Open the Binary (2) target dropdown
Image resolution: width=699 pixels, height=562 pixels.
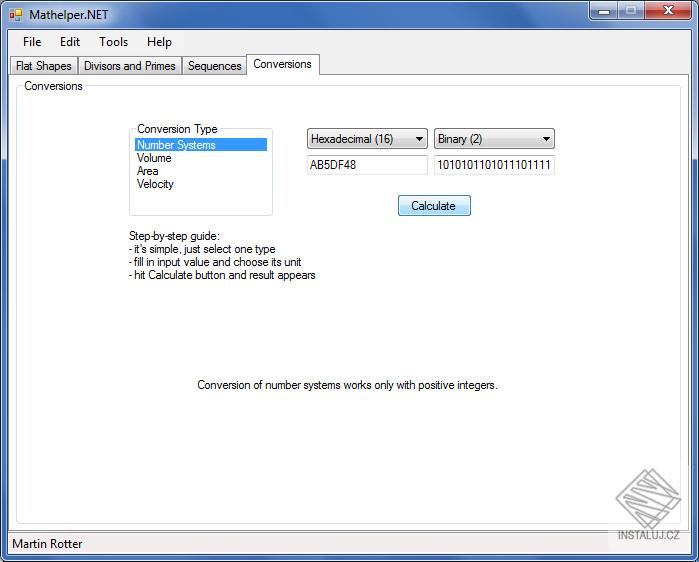pyautogui.click(x=494, y=139)
